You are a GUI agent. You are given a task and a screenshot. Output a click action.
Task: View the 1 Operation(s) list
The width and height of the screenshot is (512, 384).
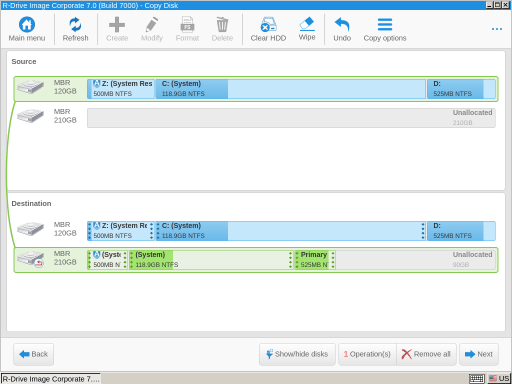point(367,354)
